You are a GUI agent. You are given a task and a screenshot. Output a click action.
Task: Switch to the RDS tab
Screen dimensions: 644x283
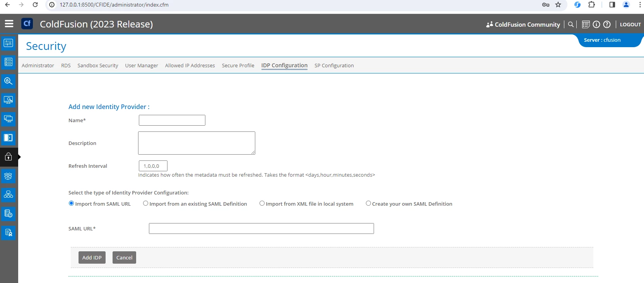[x=66, y=65]
